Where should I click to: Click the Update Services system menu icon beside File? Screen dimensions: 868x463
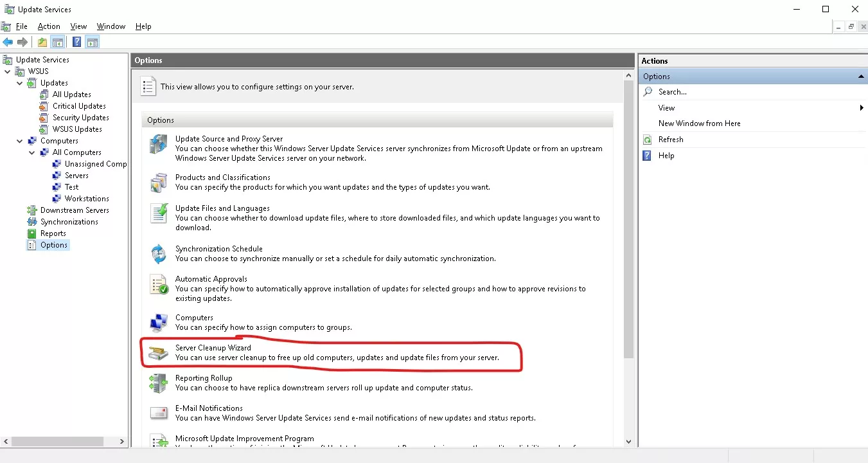pyautogui.click(x=6, y=26)
